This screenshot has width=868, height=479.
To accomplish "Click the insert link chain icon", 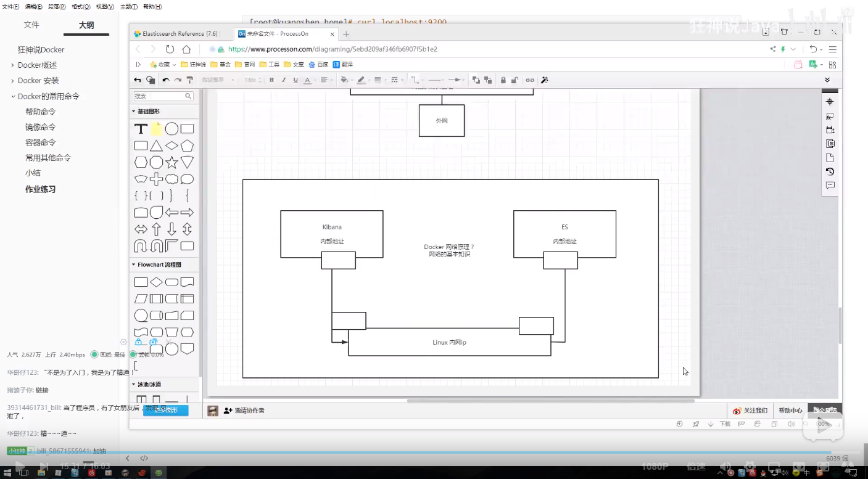I will 530,80.
